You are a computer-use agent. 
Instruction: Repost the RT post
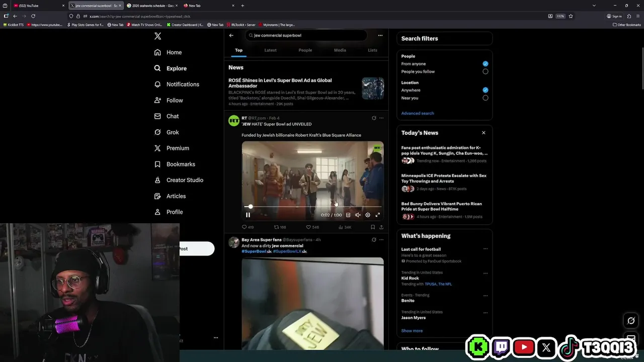pos(280,227)
